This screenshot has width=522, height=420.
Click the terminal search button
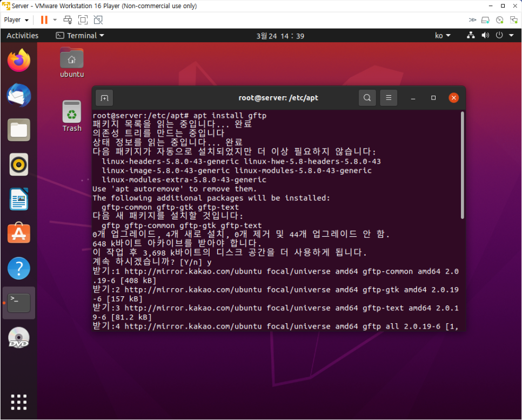[367, 98]
